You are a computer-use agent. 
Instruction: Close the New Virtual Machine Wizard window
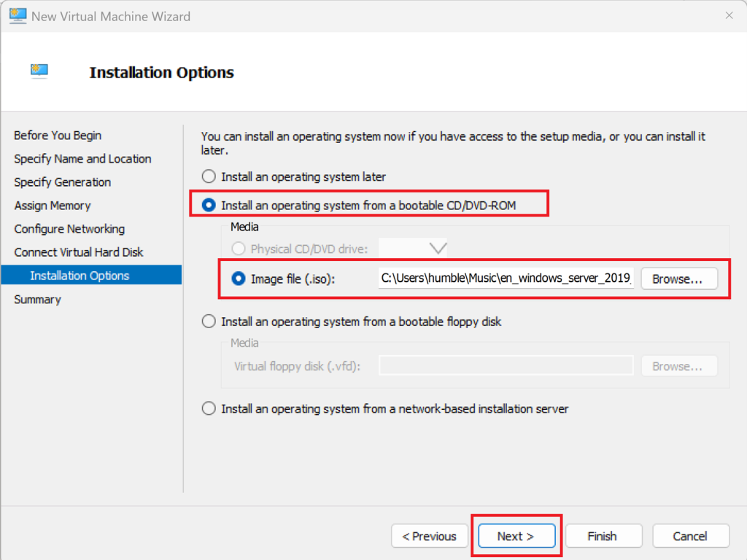tap(729, 15)
